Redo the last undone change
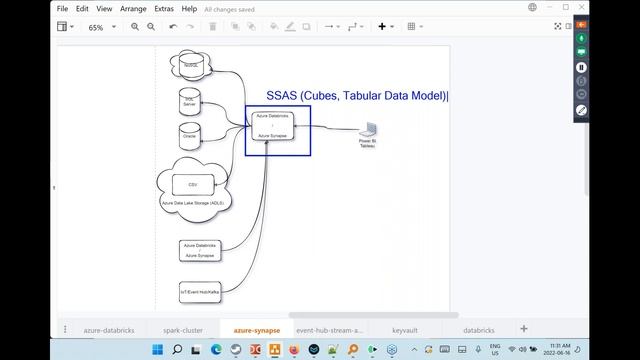 point(190,27)
